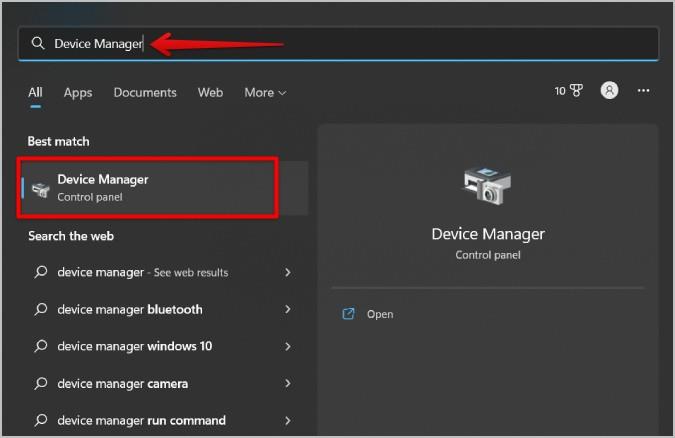Click search icon beside 'device manager run command'

41,420
